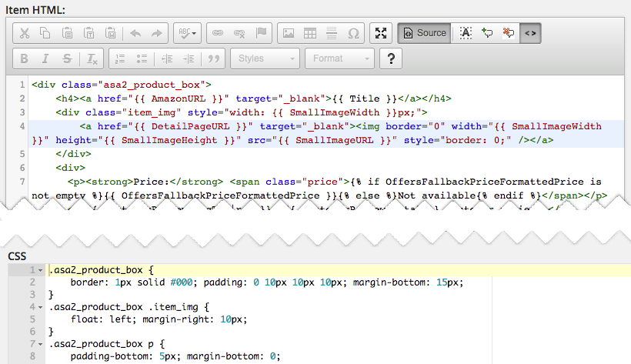The height and width of the screenshot is (364, 631).
Task: Click the Special Character omega icon
Action: click(353, 33)
